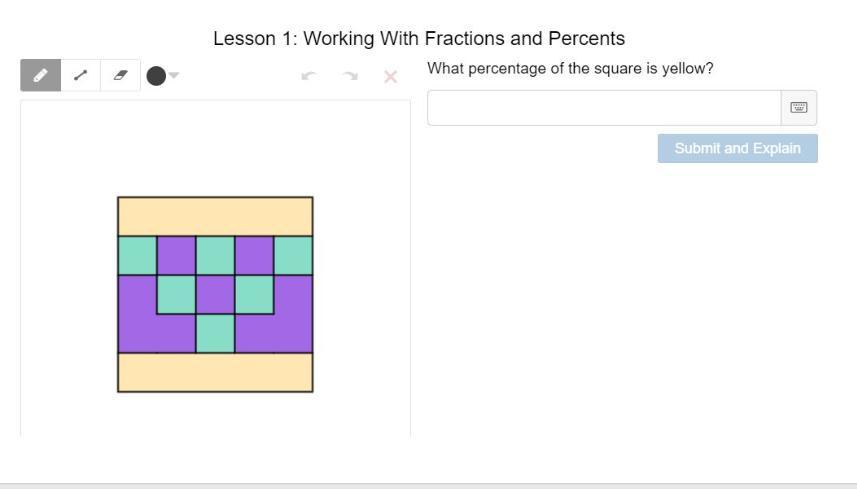Image resolution: width=857 pixels, height=489 pixels.
Task: Click the top-right teal square
Action: 293,256
